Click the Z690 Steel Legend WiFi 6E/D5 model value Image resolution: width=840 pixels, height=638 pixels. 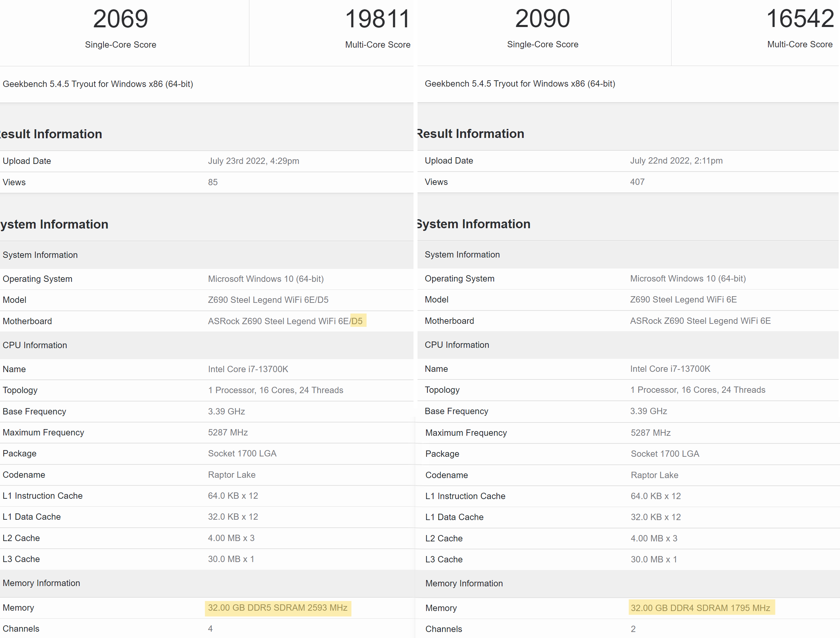(x=268, y=300)
